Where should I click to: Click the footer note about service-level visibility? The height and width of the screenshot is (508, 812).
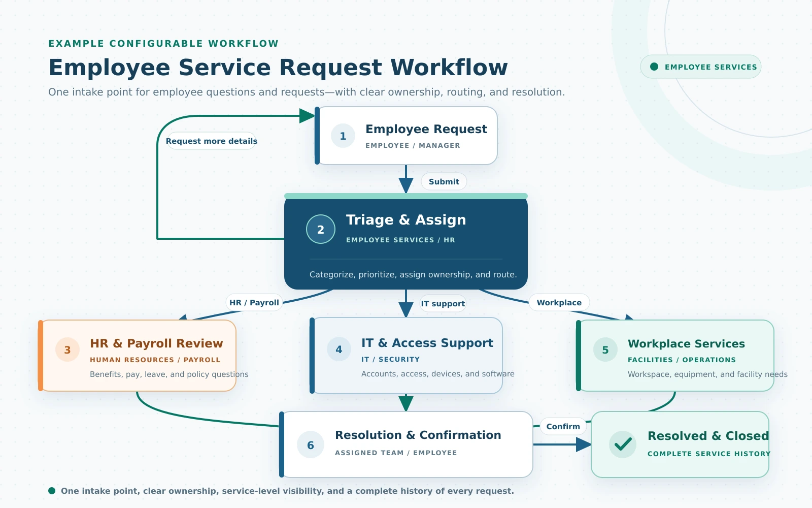pyautogui.click(x=287, y=491)
